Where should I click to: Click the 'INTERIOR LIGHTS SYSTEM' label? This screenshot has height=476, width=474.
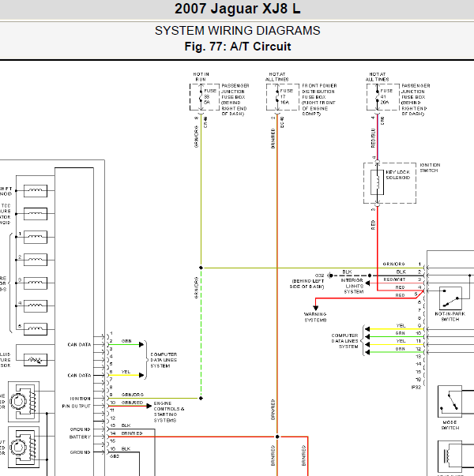pos(352,286)
